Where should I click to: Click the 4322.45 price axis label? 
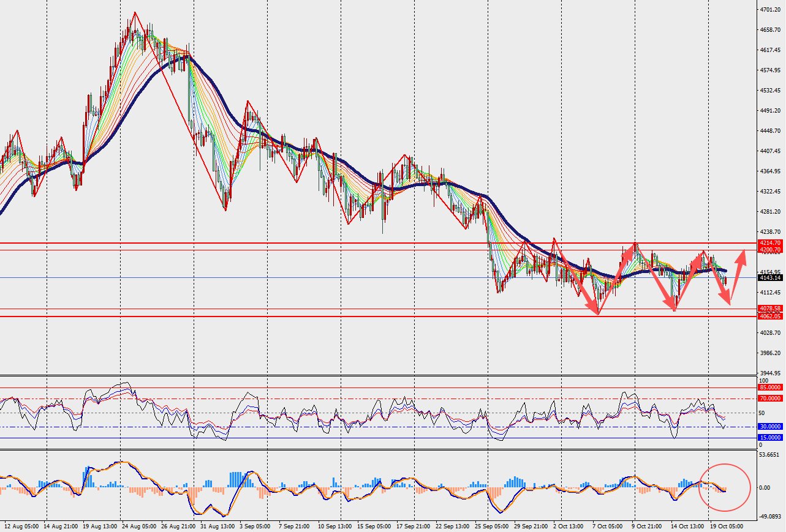[x=771, y=192]
